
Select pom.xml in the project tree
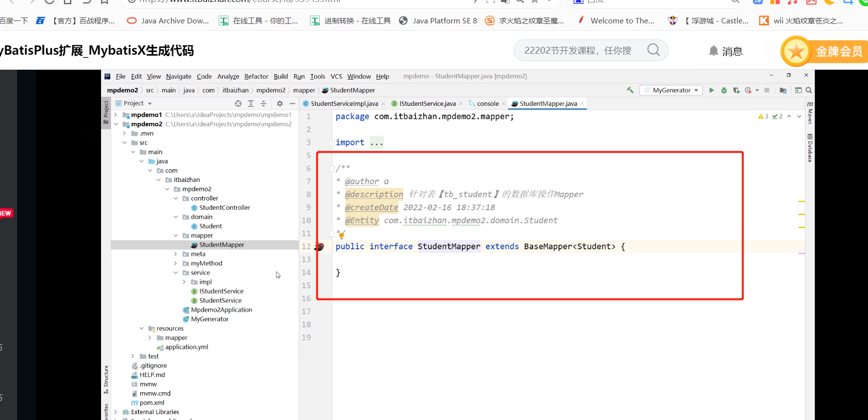[x=148, y=402]
